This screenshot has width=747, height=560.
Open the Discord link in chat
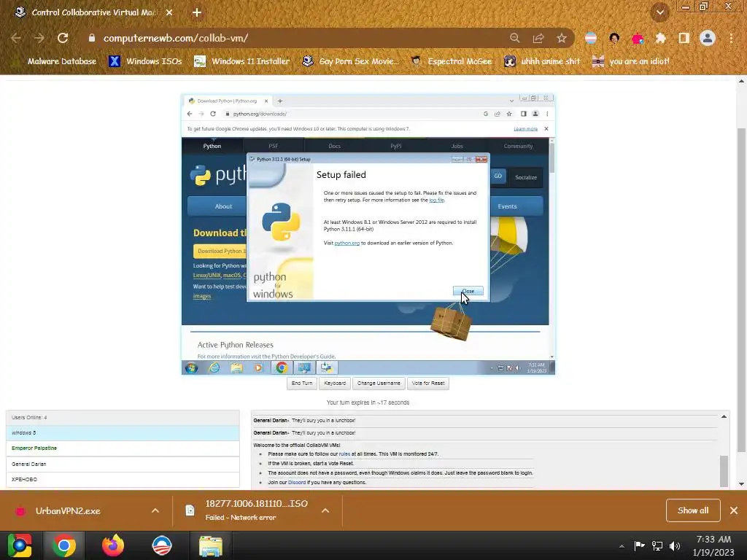297,483
